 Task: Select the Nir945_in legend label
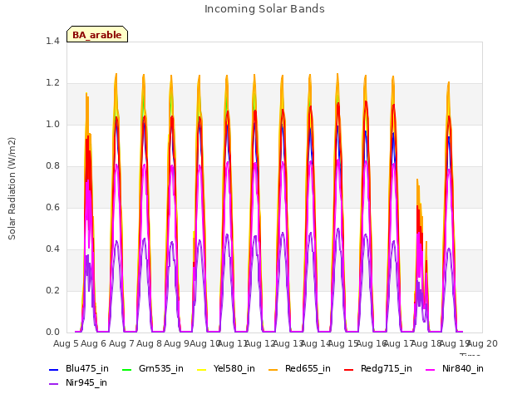click(86, 383)
